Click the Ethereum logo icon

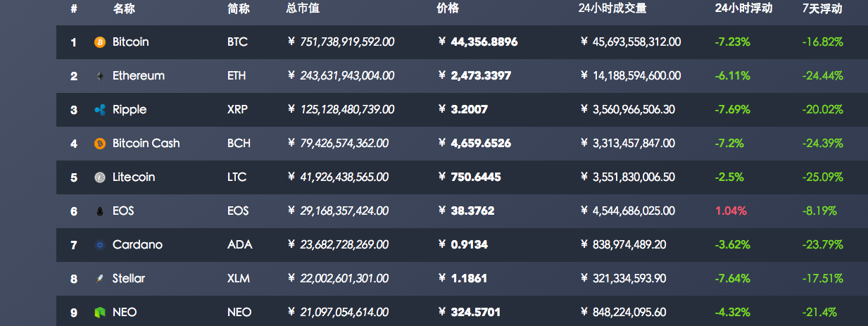pyautogui.click(x=99, y=76)
